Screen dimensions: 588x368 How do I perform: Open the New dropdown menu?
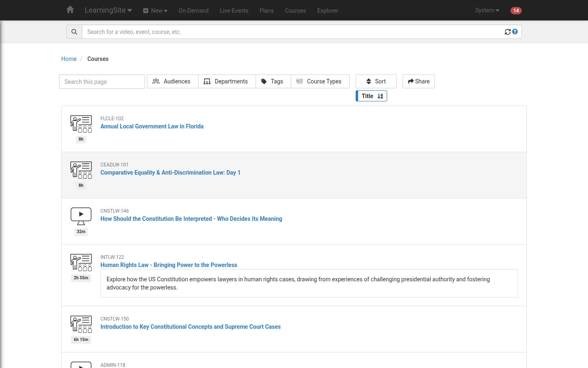point(155,11)
